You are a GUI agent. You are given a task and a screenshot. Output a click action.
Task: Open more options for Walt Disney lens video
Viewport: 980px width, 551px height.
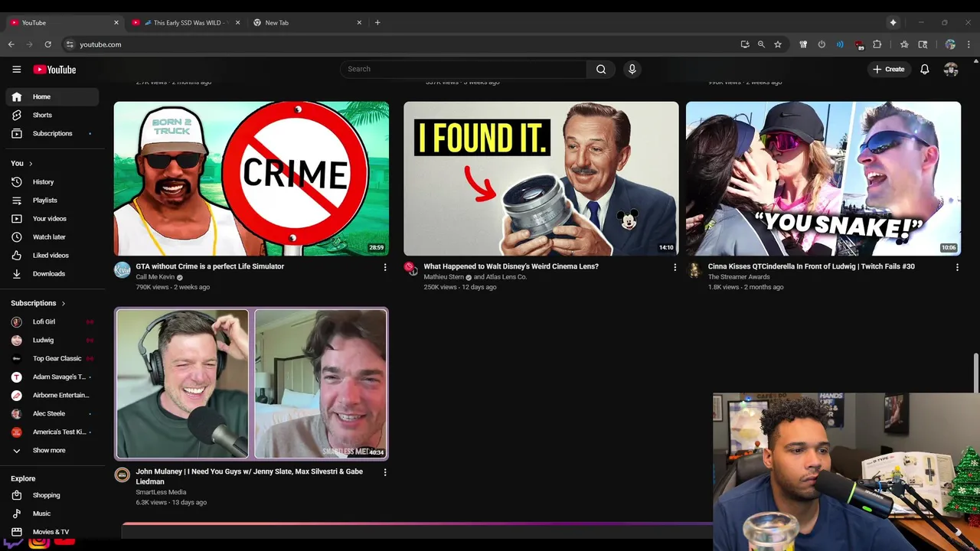[x=675, y=267]
